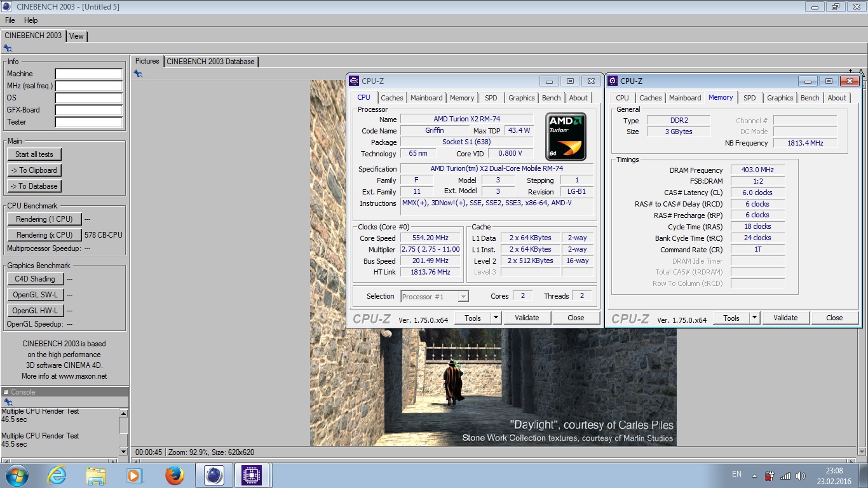868x488 pixels.
Task: Click the power/battery tray icon
Action: point(769,476)
